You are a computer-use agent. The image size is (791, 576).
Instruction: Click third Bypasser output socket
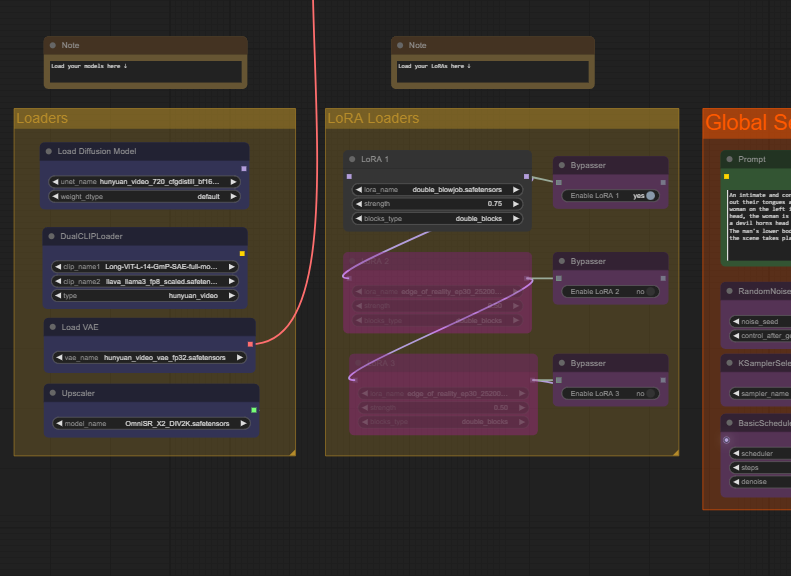[x=663, y=380]
